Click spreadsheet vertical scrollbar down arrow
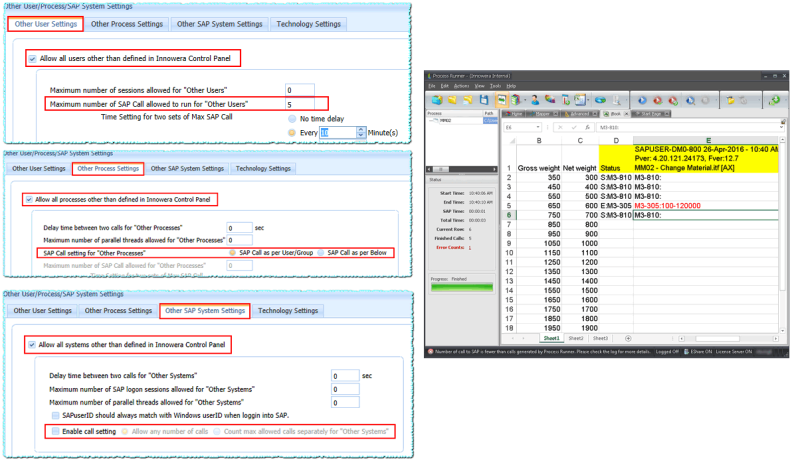Viewport: 792px width, 463px height. pyautogui.click(x=783, y=330)
